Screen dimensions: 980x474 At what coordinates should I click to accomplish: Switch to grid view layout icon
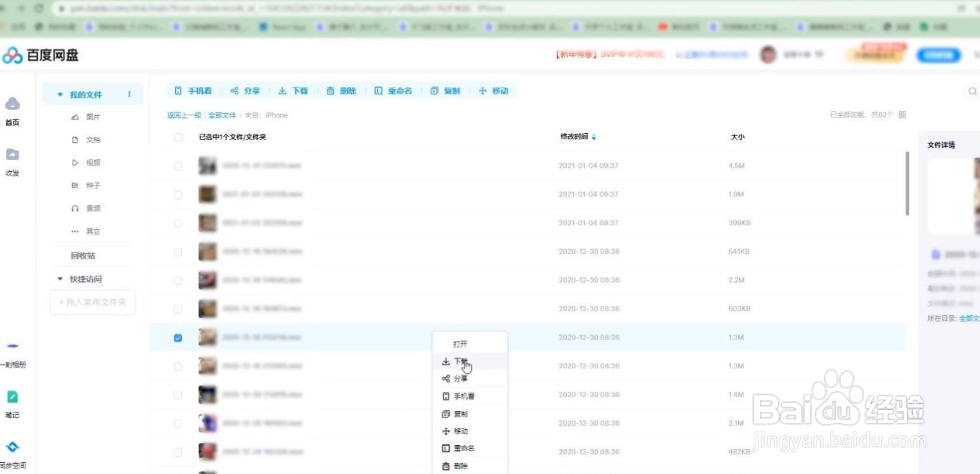902,115
